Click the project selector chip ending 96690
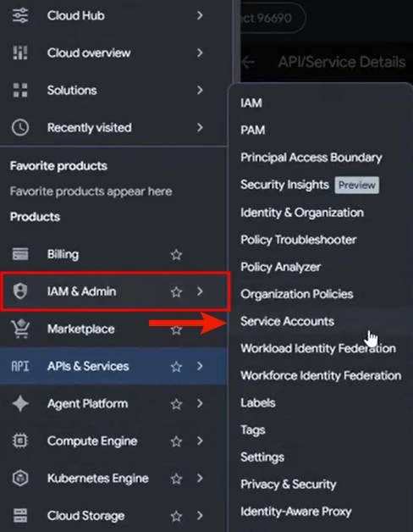 coord(273,18)
